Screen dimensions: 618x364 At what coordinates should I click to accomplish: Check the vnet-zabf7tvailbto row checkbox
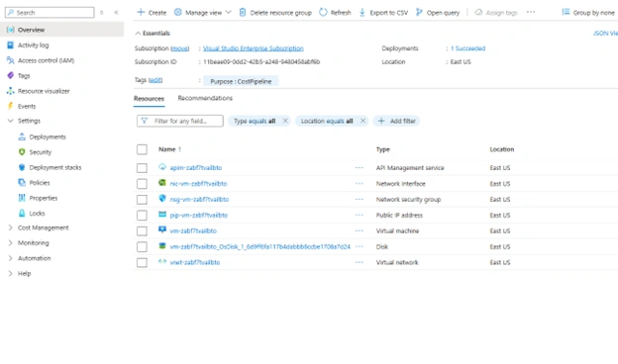[142, 262]
